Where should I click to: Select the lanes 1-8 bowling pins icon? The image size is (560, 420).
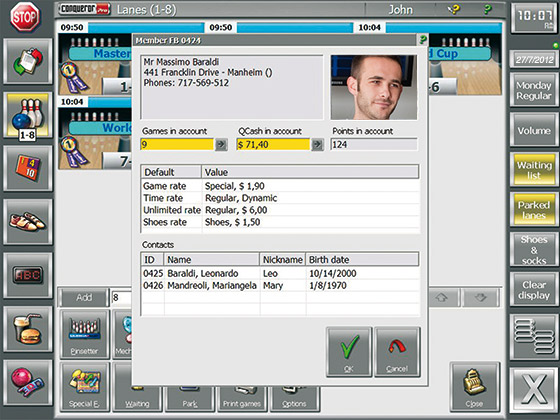28,115
